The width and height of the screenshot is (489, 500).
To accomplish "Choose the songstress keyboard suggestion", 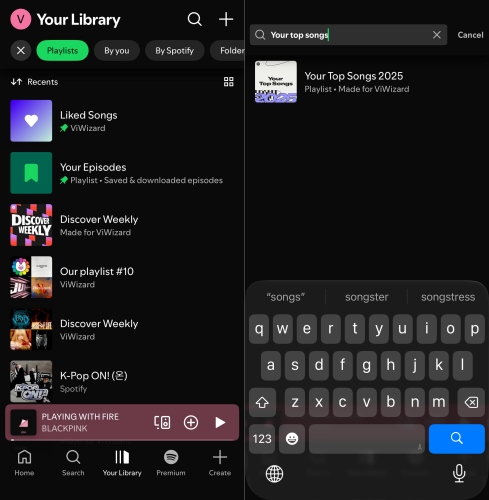I will (x=448, y=297).
